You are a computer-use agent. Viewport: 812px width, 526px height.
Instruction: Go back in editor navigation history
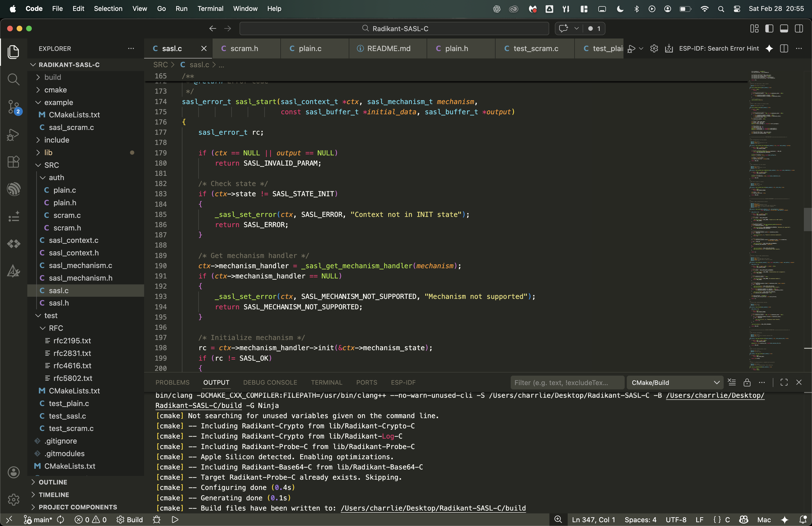tap(212, 28)
